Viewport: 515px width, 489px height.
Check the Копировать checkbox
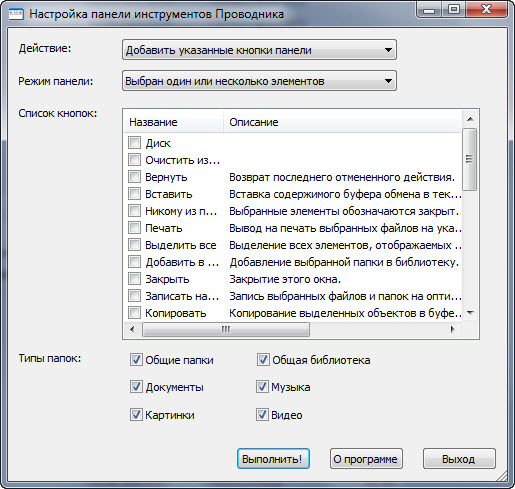(135, 313)
